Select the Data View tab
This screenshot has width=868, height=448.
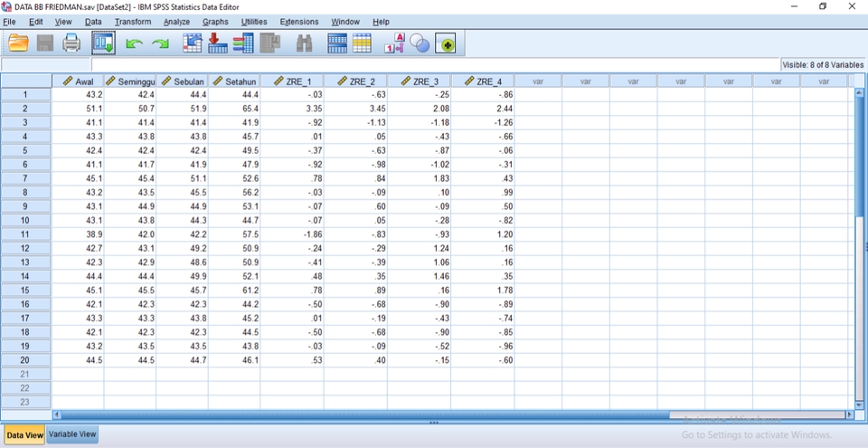click(25, 435)
